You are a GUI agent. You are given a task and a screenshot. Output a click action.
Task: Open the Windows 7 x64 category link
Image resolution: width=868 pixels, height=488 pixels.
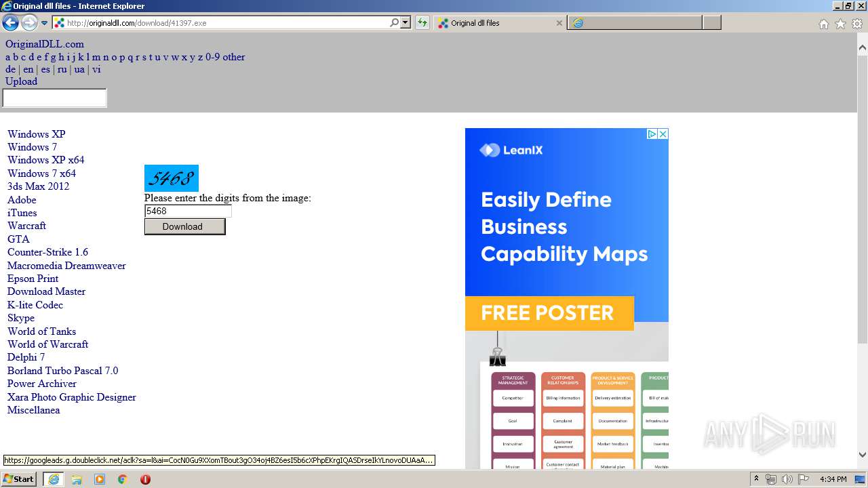pyautogui.click(x=41, y=174)
